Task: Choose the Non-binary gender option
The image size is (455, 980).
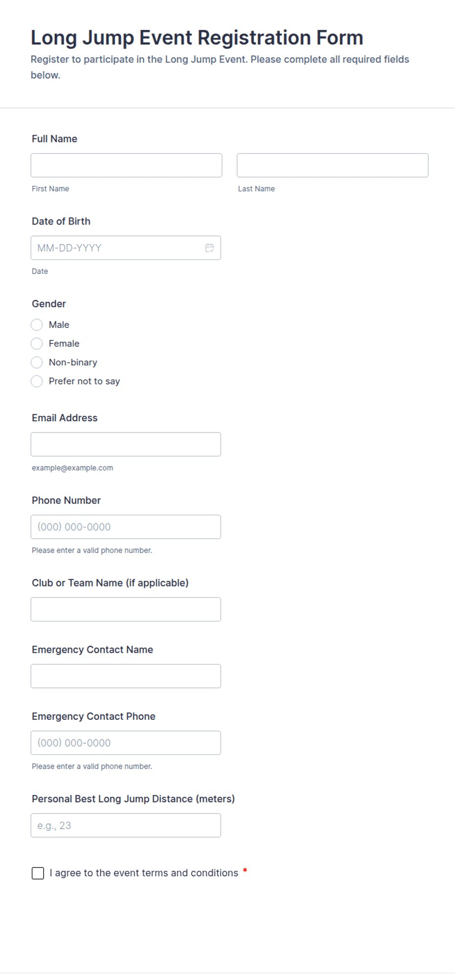Action: pos(37,363)
